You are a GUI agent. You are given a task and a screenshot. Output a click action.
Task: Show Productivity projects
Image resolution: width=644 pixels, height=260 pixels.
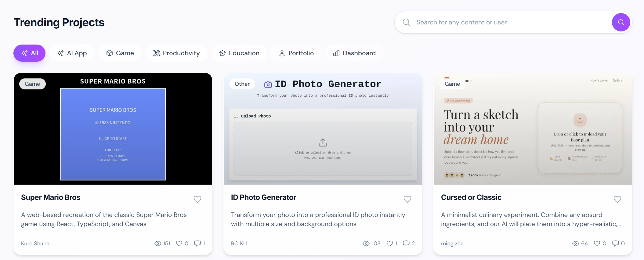tap(176, 53)
